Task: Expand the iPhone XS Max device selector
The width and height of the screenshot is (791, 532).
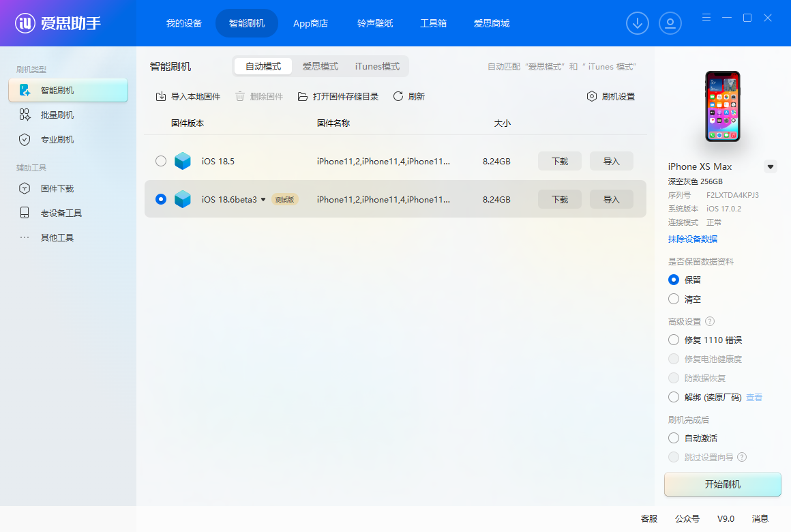Action: click(771, 166)
